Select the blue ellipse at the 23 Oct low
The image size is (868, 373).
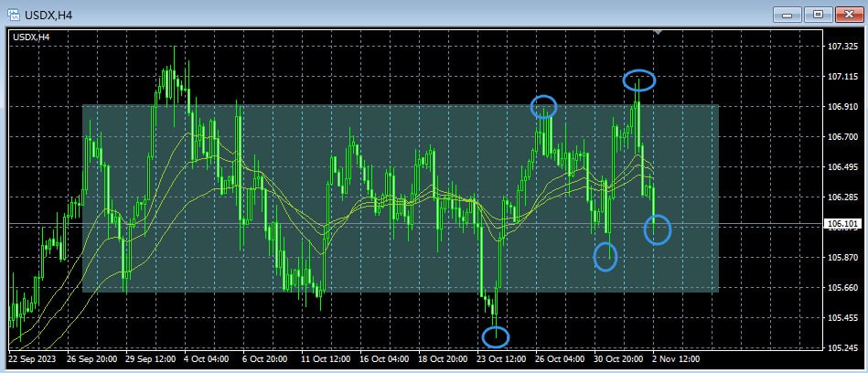495,337
